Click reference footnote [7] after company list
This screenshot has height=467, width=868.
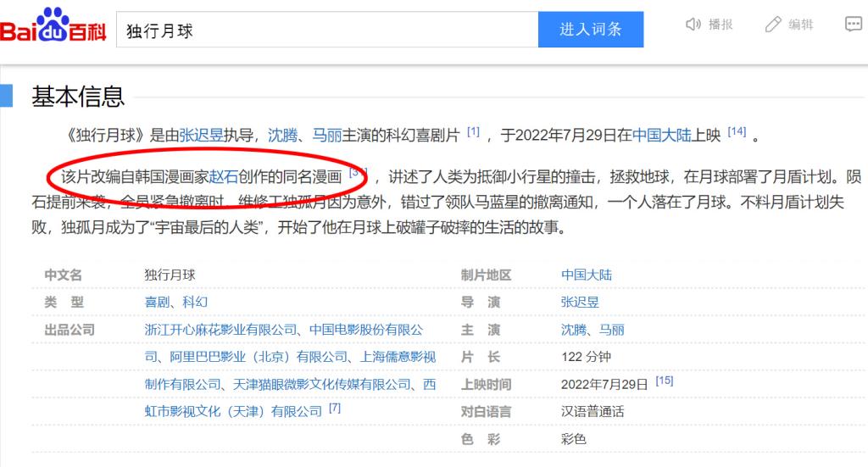tap(334, 408)
